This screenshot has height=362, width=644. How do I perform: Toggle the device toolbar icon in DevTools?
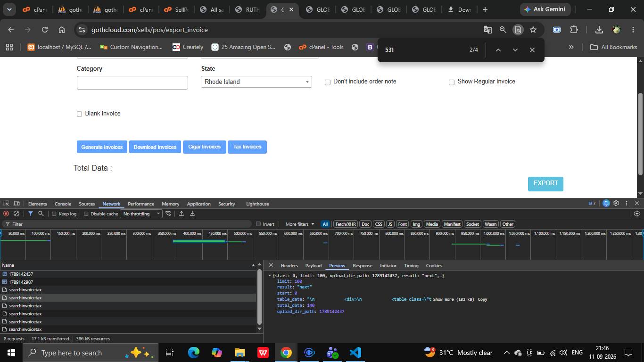coord(17,204)
